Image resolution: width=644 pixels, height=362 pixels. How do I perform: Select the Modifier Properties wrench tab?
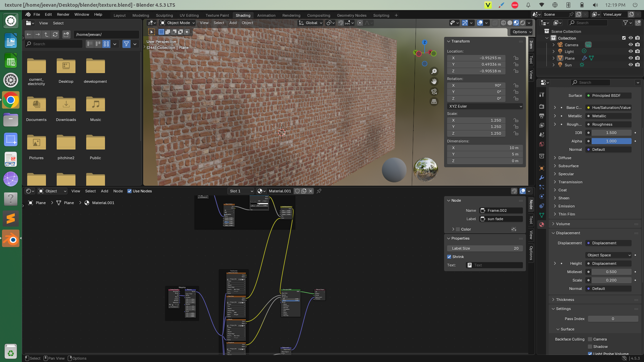(x=542, y=178)
